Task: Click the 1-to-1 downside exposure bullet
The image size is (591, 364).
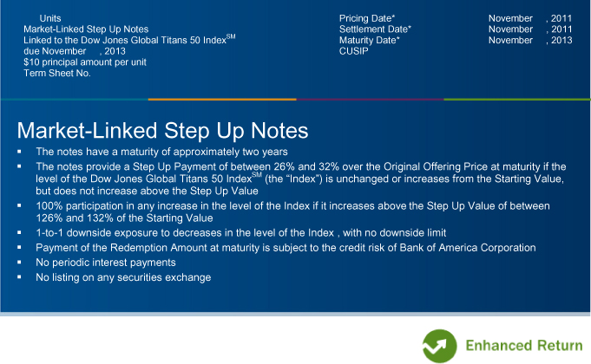Action: (241, 232)
